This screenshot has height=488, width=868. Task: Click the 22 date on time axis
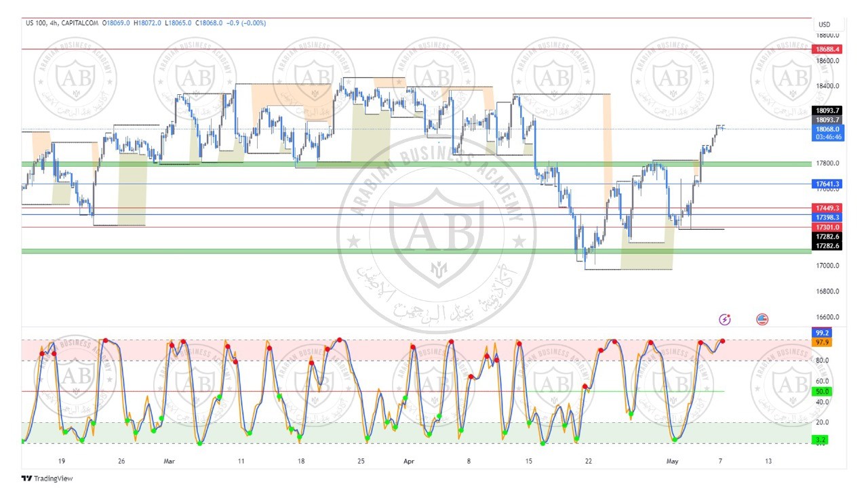(589, 461)
